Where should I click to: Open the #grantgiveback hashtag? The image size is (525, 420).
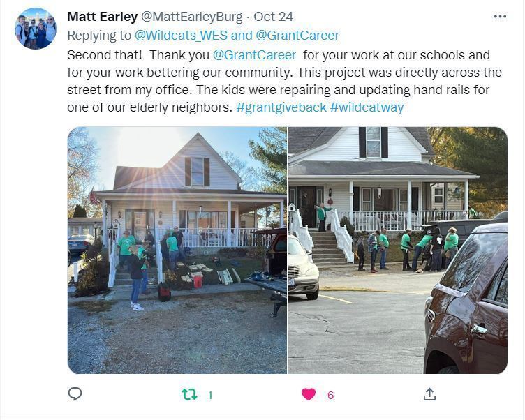tap(281, 107)
